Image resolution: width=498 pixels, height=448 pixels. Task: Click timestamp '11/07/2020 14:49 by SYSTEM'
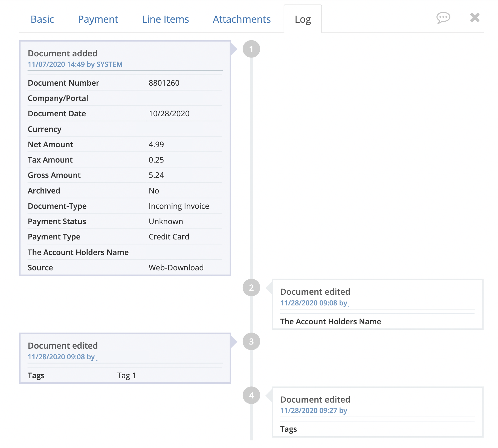click(x=75, y=64)
